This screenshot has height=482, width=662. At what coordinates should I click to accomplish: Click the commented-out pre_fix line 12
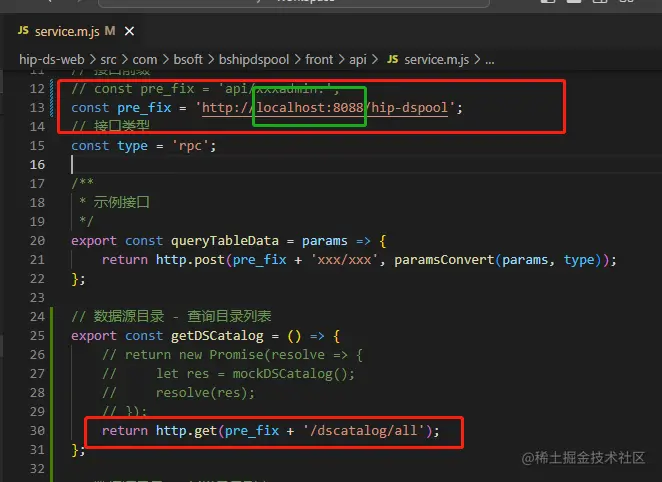[205, 89]
